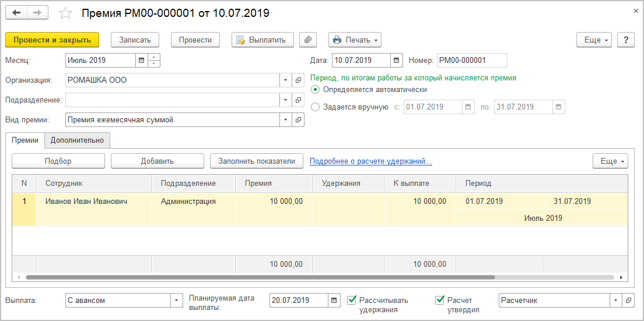Open the Подробнее о расчете удержаний link
Image resolution: width=644 pixels, height=321 pixels.
point(370,161)
